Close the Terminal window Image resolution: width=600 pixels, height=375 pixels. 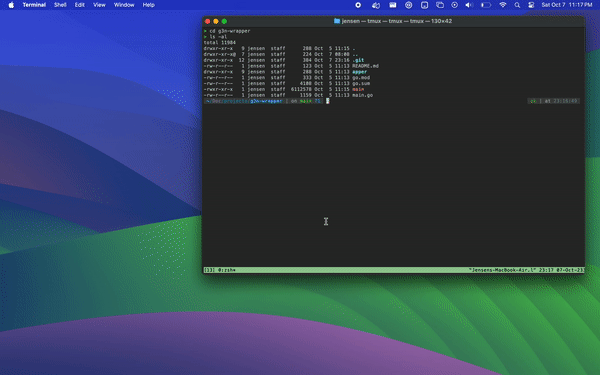tap(207, 21)
